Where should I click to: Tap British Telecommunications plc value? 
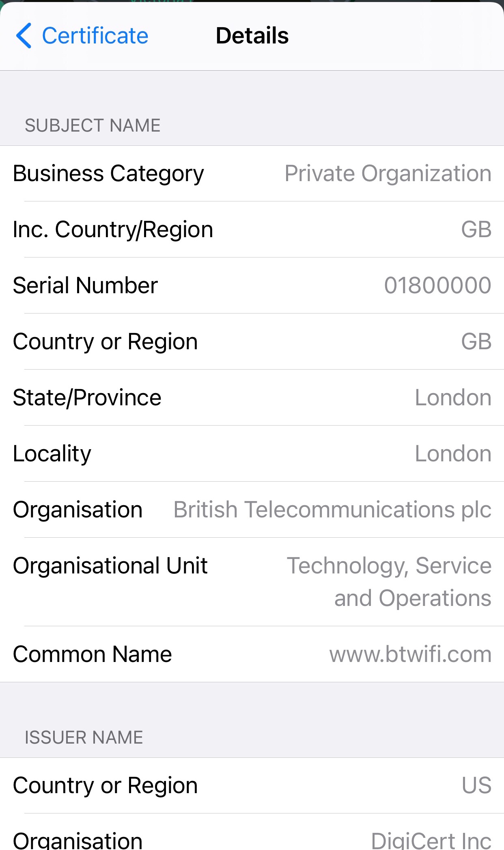[x=332, y=510]
